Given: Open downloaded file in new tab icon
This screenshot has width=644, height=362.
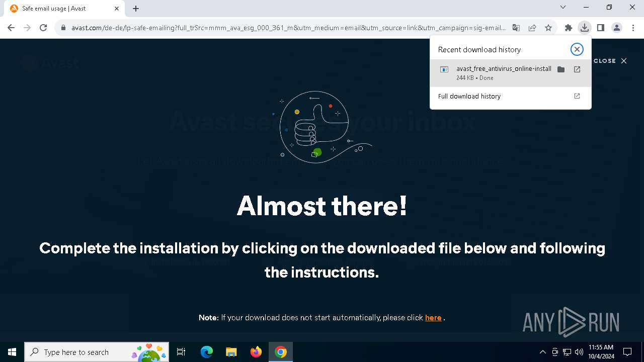Looking at the screenshot, I should click(x=577, y=69).
